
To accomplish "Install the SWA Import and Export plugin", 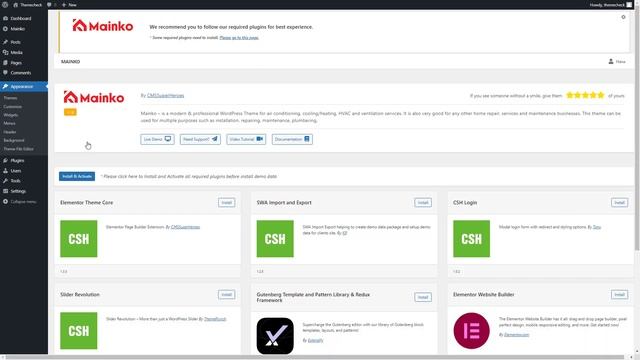I will point(423,202).
